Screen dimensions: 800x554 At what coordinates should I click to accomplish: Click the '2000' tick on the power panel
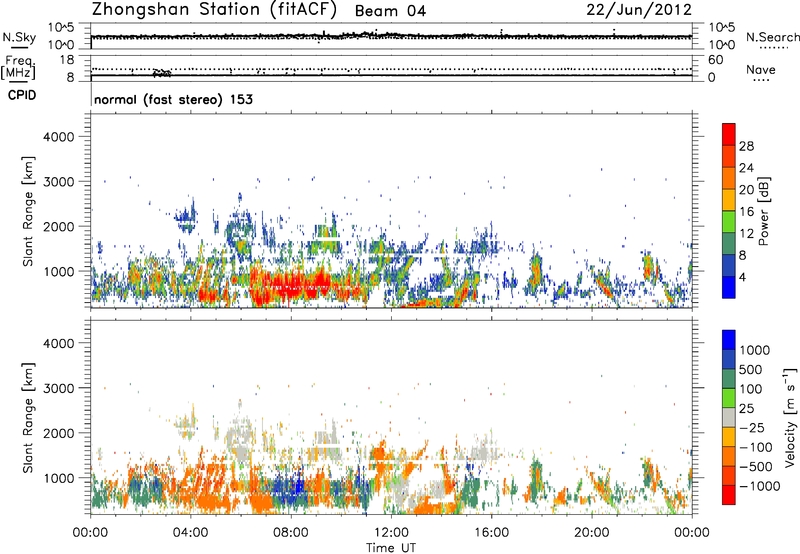coord(59,226)
